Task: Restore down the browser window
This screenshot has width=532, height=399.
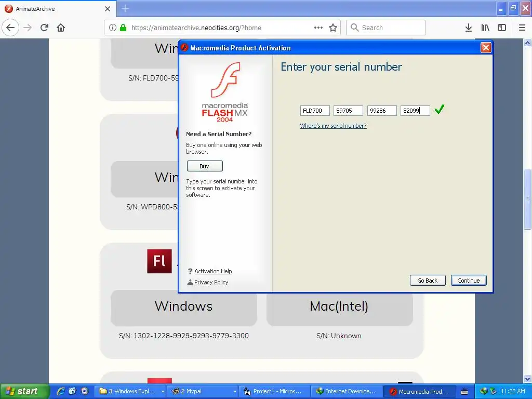Action: pyautogui.click(x=513, y=8)
